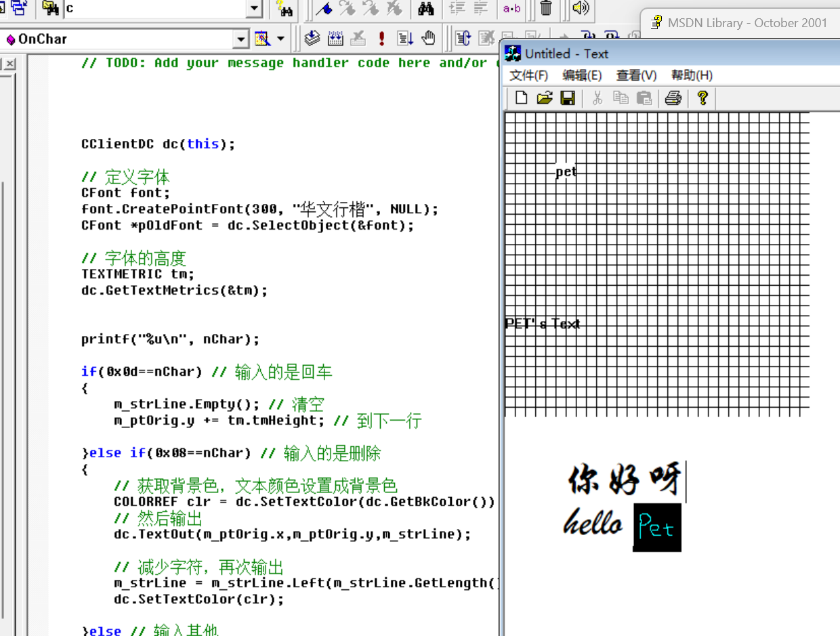Click the printf("%u\n", nChar) line
This screenshot has height=636, width=840.
pyautogui.click(x=171, y=339)
